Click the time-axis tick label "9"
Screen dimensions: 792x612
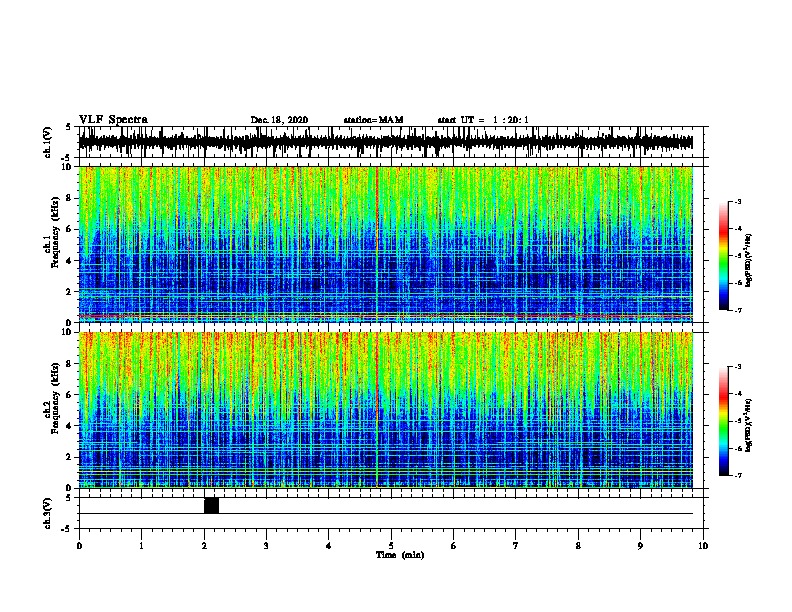[640, 545]
